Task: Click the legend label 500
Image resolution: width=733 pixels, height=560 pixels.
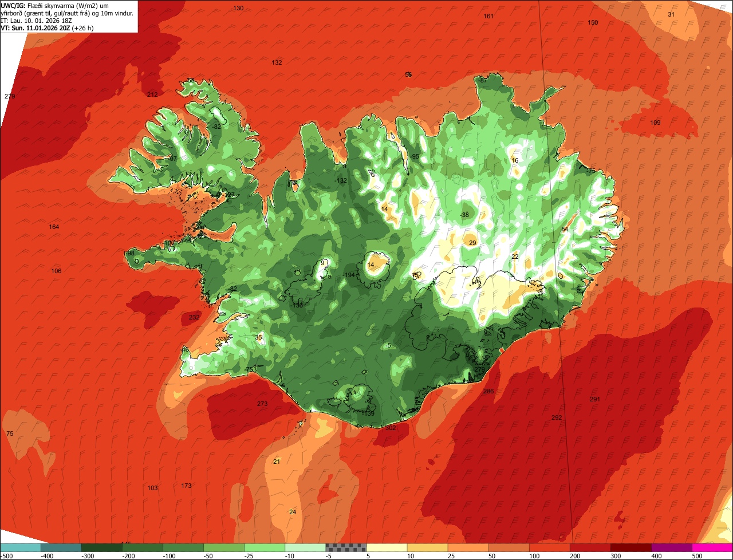Action: (x=697, y=555)
